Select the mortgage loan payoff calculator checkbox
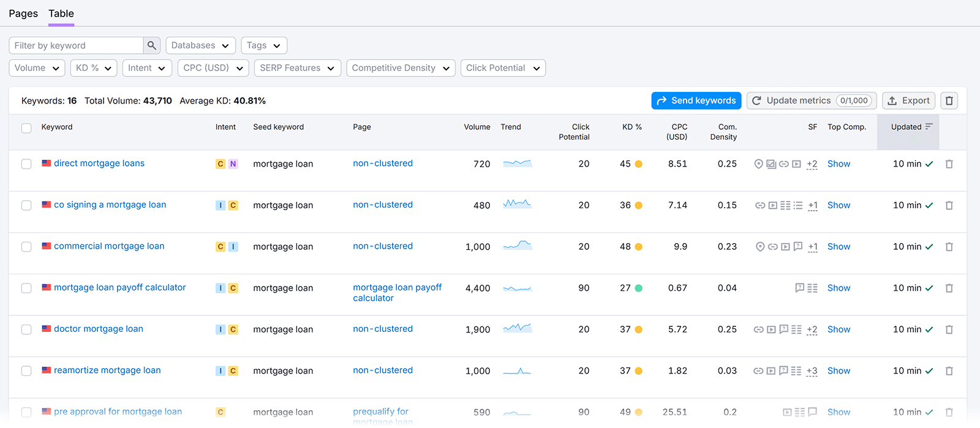 pyautogui.click(x=26, y=288)
